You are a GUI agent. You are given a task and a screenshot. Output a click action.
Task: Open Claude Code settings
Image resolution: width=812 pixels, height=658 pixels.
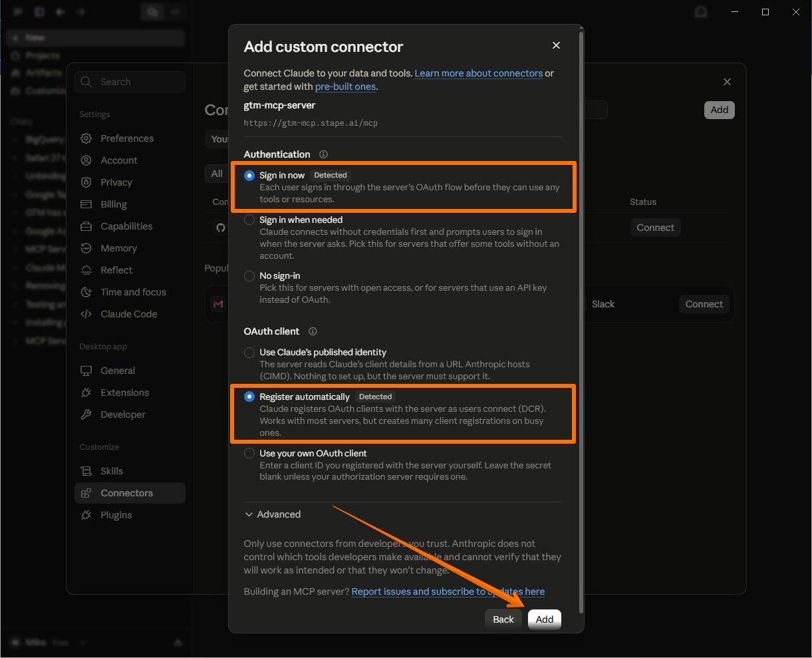tap(130, 314)
